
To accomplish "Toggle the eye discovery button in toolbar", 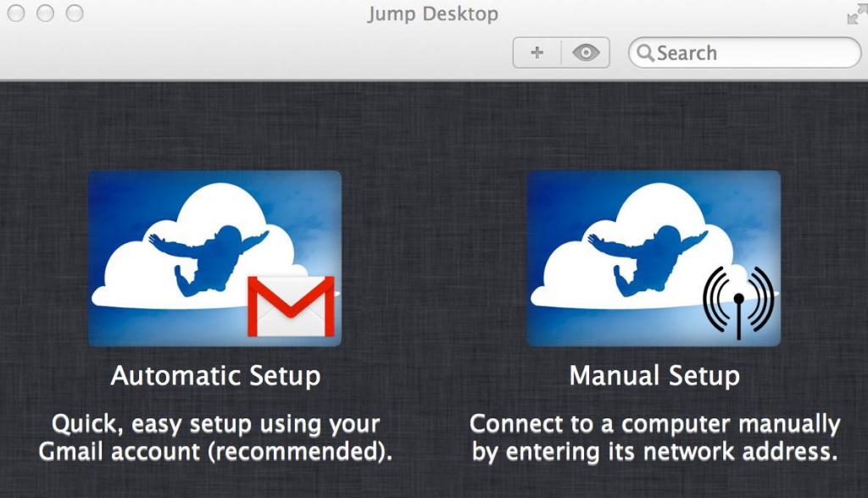I will (x=586, y=53).
